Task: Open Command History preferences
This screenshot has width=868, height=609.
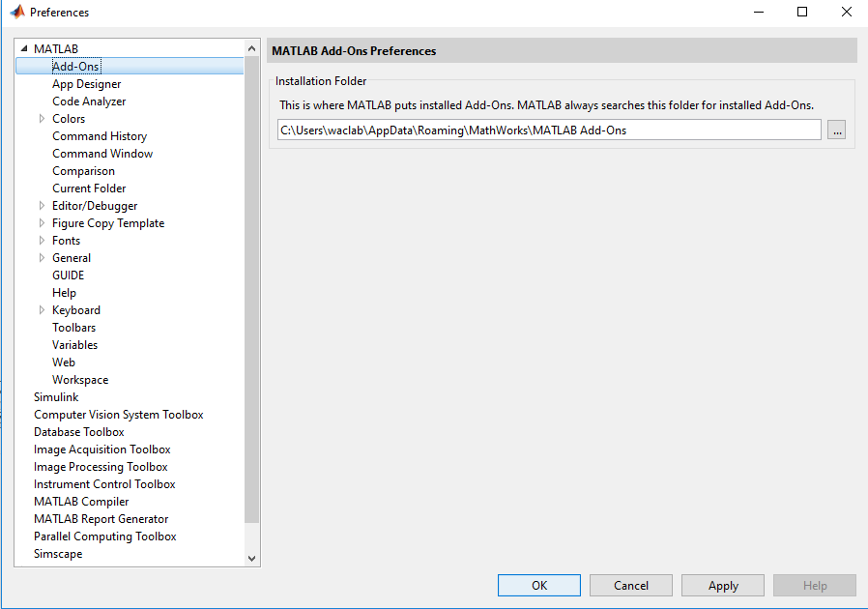Action: click(100, 136)
